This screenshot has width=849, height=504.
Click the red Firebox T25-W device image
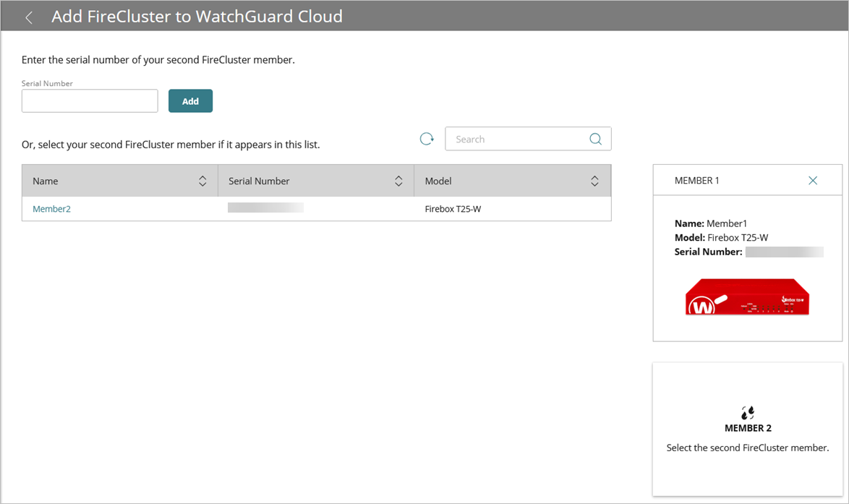click(x=747, y=296)
